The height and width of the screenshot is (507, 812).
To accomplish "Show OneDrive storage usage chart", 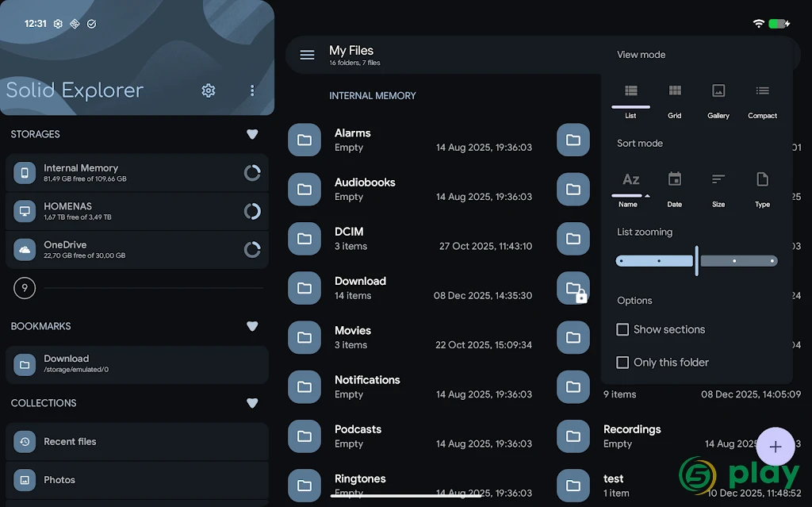I will 252,249.
